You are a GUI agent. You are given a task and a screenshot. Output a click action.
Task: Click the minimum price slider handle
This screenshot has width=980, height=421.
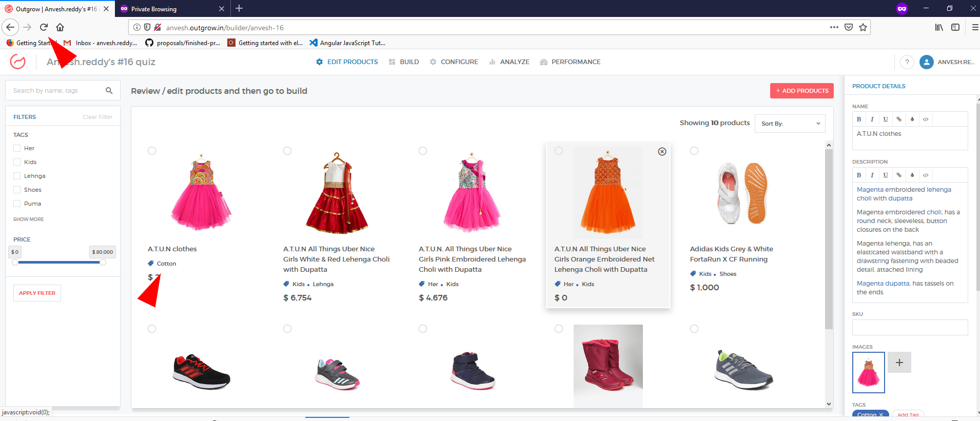point(15,263)
